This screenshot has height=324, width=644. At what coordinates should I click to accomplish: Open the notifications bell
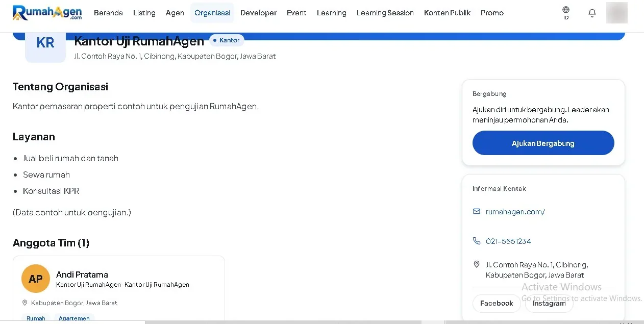592,13
